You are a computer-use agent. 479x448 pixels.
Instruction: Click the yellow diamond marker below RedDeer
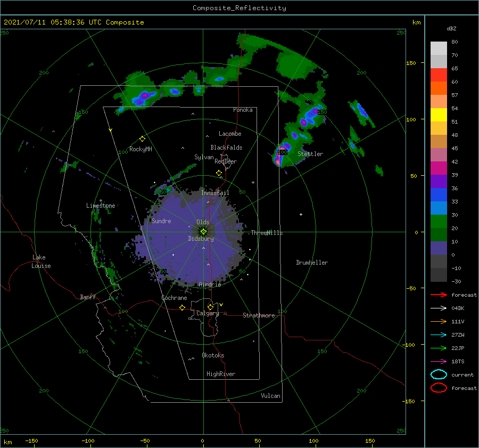[219, 173]
